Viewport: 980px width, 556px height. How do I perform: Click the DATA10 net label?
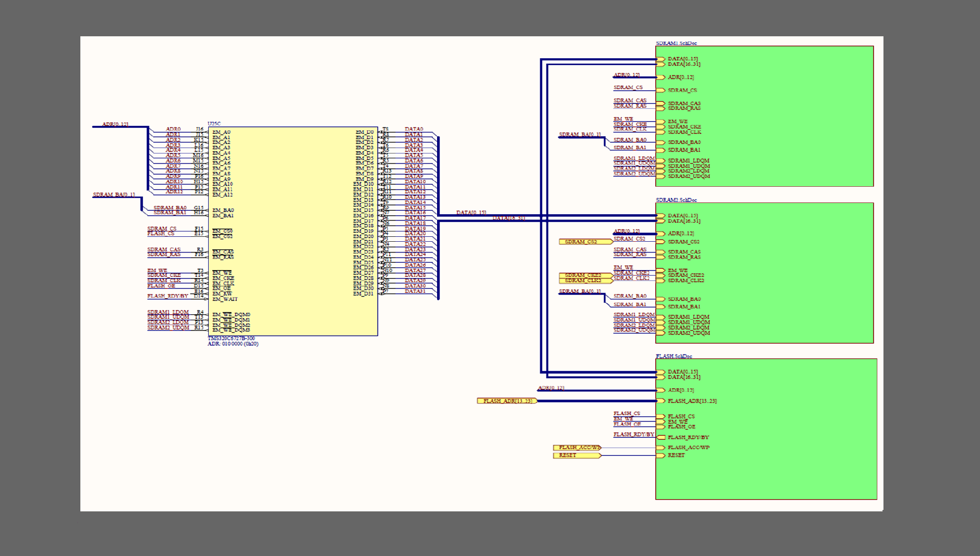pyautogui.click(x=415, y=182)
